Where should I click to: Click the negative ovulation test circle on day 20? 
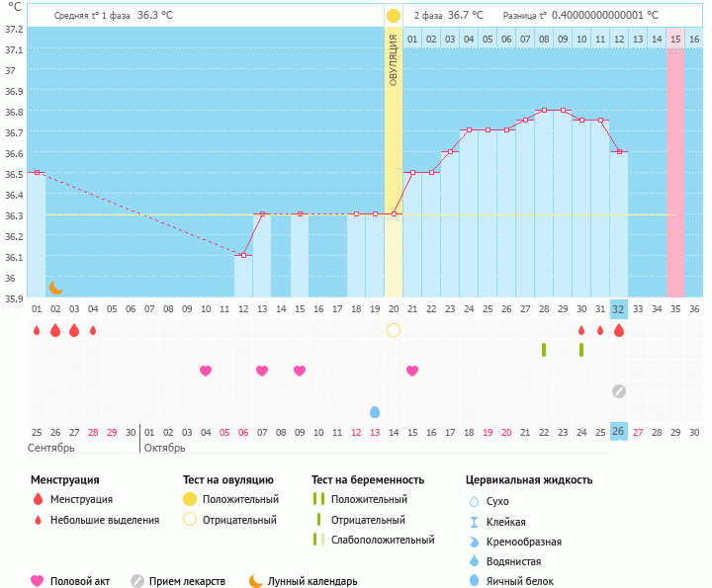394,330
